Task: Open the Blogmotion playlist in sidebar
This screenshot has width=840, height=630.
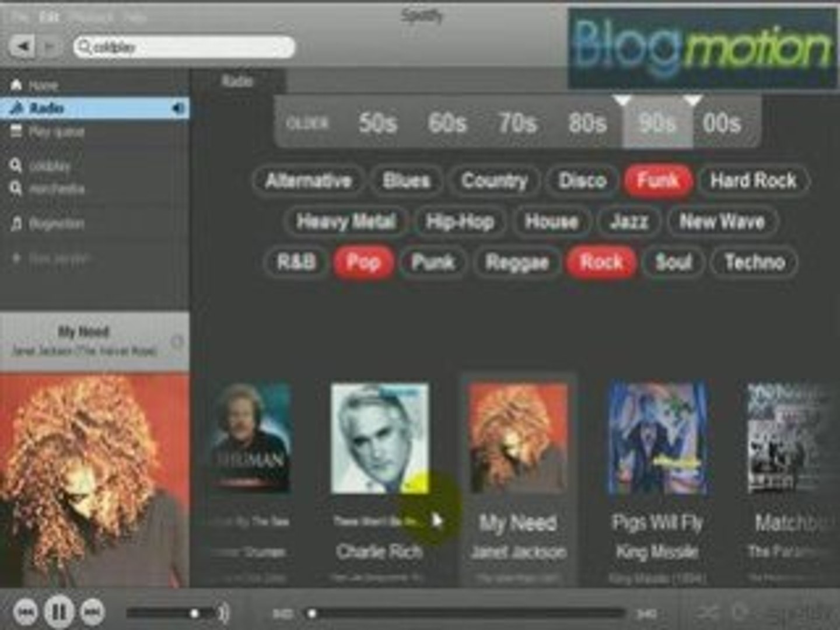Action: pos(48,223)
